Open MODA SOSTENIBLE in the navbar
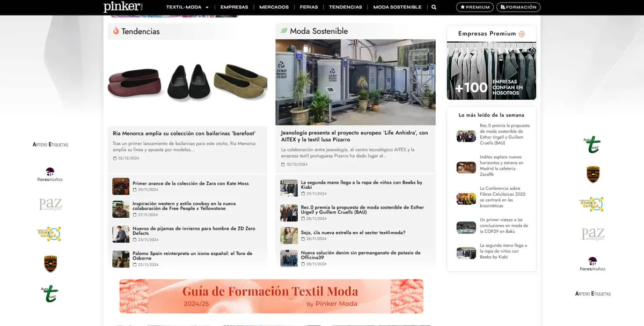644x326 pixels. (x=397, y=8)
